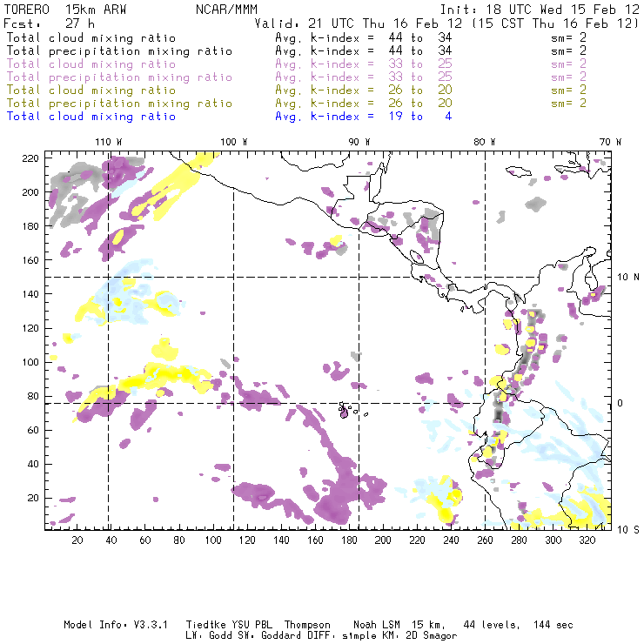Click the '100 W' longitude label
The width and height of the screenshot is (644, 644).
coord(234,142)
